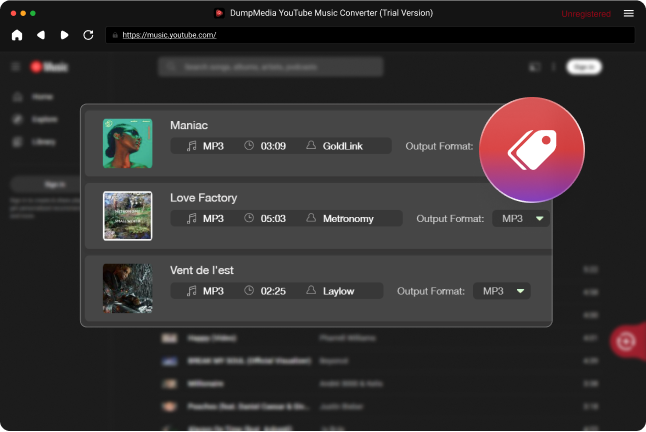Open Vent de l'est output format dropdown

(x=501, y=291)
